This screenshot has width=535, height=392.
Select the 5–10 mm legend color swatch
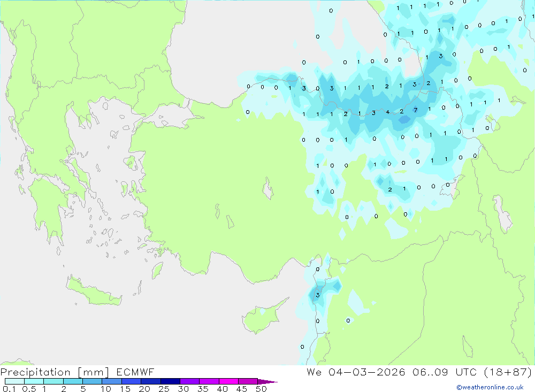pyautogui.click(x=93, y=381)
